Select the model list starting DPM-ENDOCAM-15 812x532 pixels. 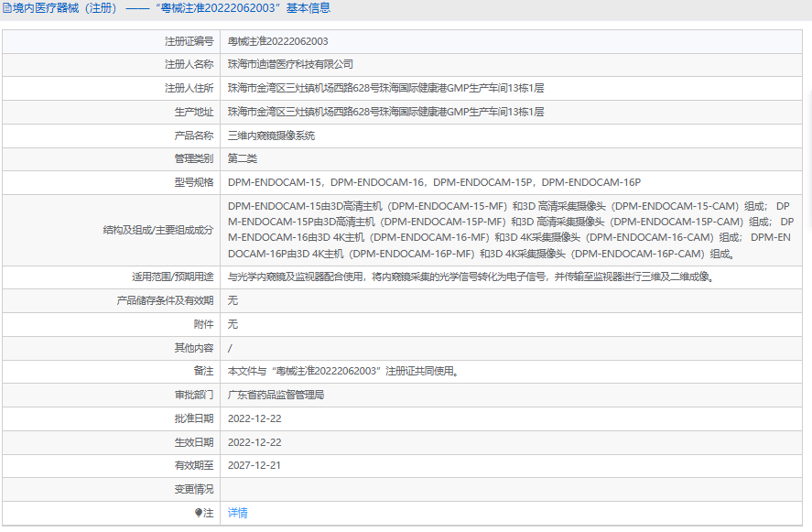[434, 182]
